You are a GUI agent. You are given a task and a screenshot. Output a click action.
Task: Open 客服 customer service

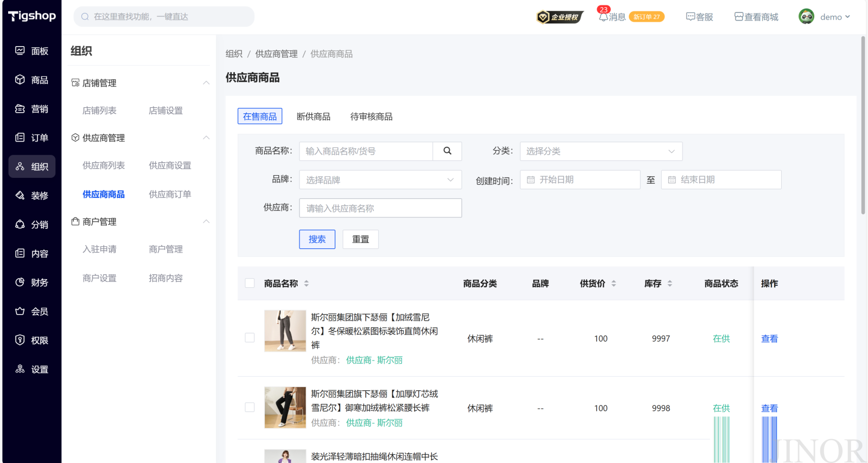click(x=699, y=17)
